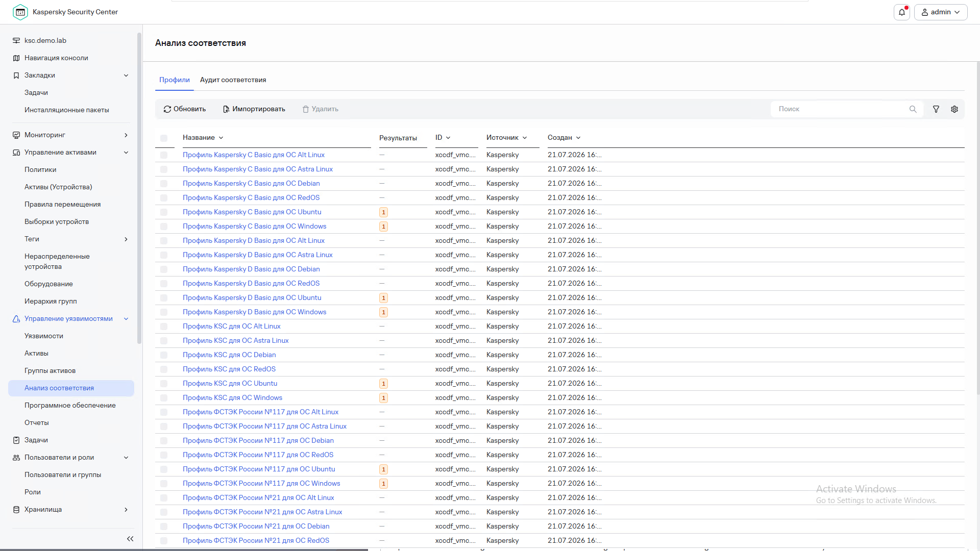Image resolution: width=980 pixels, height=551 pixels.
Task: Click the ksc.demo.lab server icon
Action: [x=16, y=41]
